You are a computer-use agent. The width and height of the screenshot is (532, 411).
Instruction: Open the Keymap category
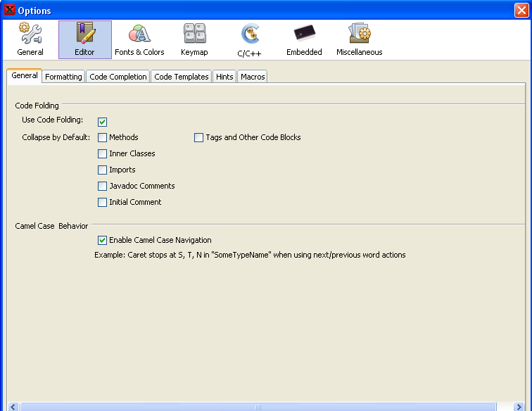(194, 39)
